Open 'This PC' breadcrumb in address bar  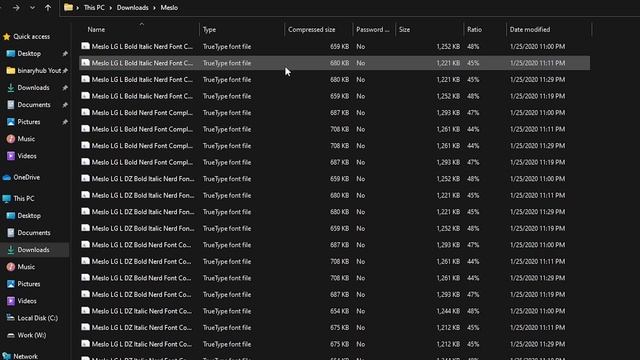click(94, 8)
